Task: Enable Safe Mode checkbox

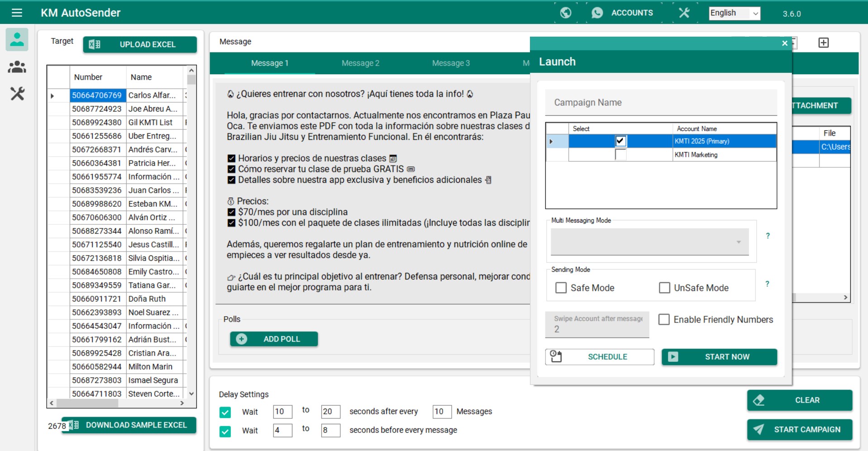Action: tap(561, 288)
